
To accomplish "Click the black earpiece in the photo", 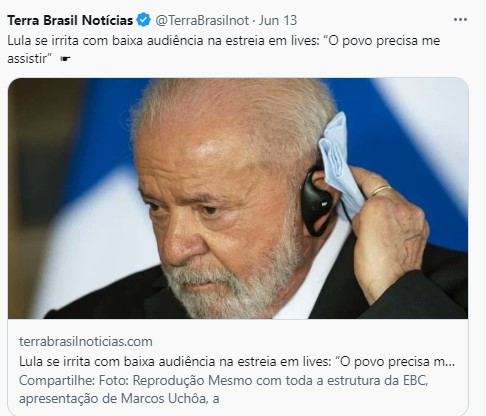I will (316, 202).
